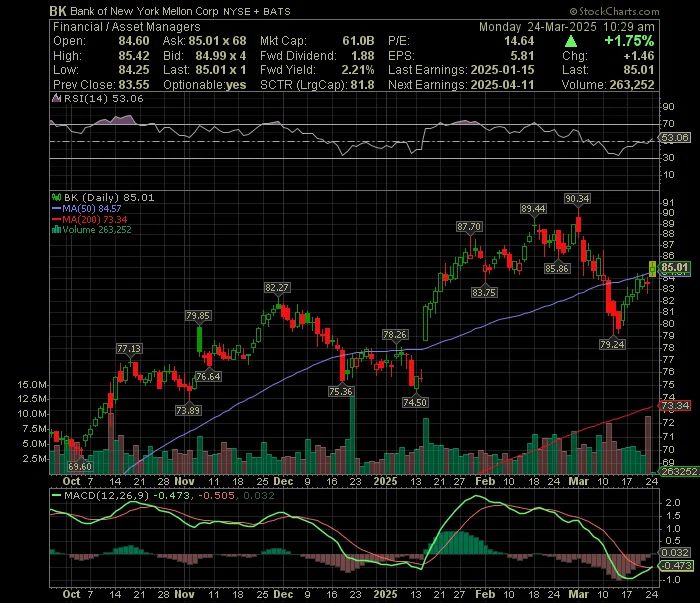This screenshot has width=700, height=603.
Task: Click the -0.473 MACD axis tag
Action: coord(675,566)
